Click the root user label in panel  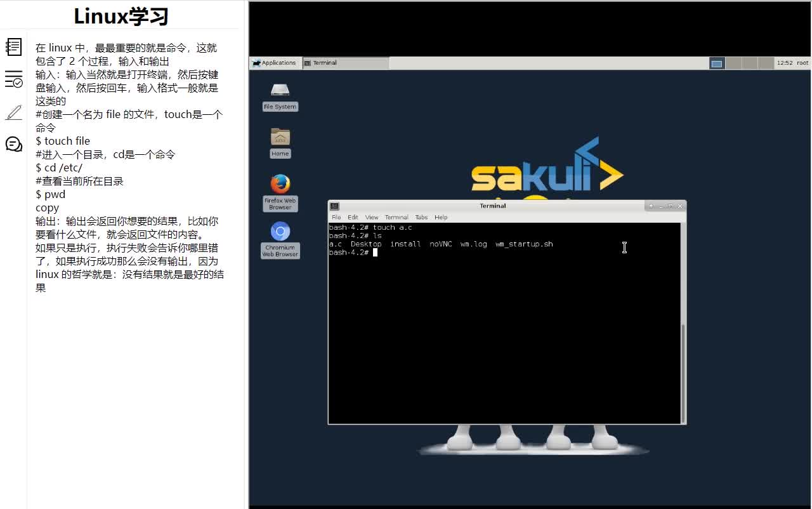pos(802,63)
